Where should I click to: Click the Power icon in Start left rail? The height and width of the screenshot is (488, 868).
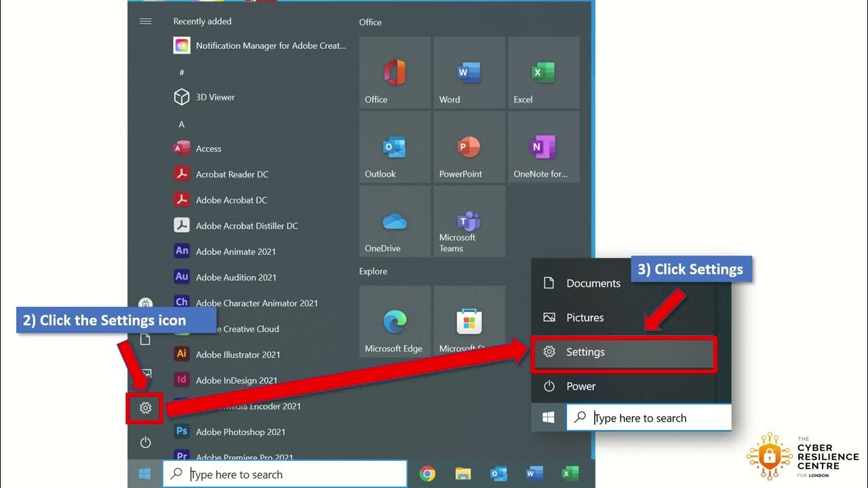(x=145, y=443)
